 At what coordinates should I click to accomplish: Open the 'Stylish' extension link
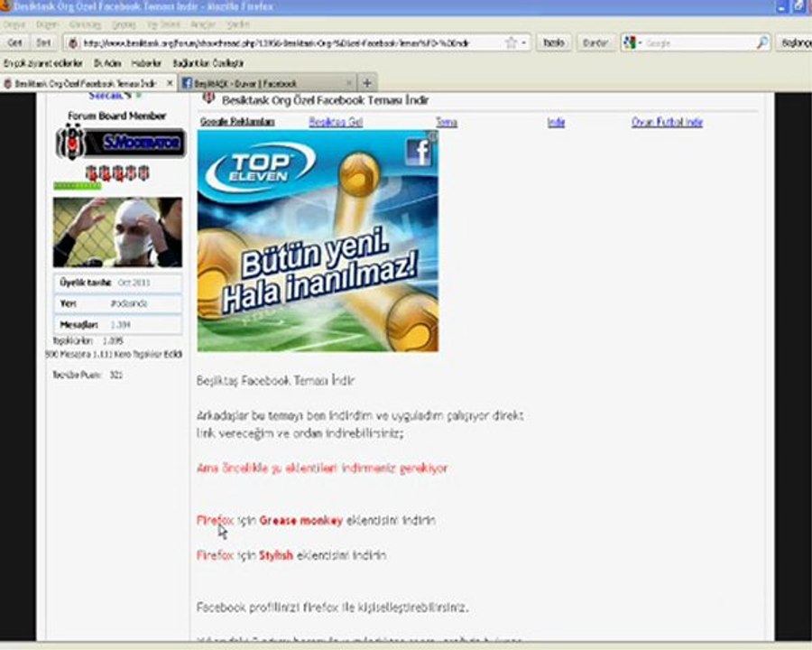(276, 555)
